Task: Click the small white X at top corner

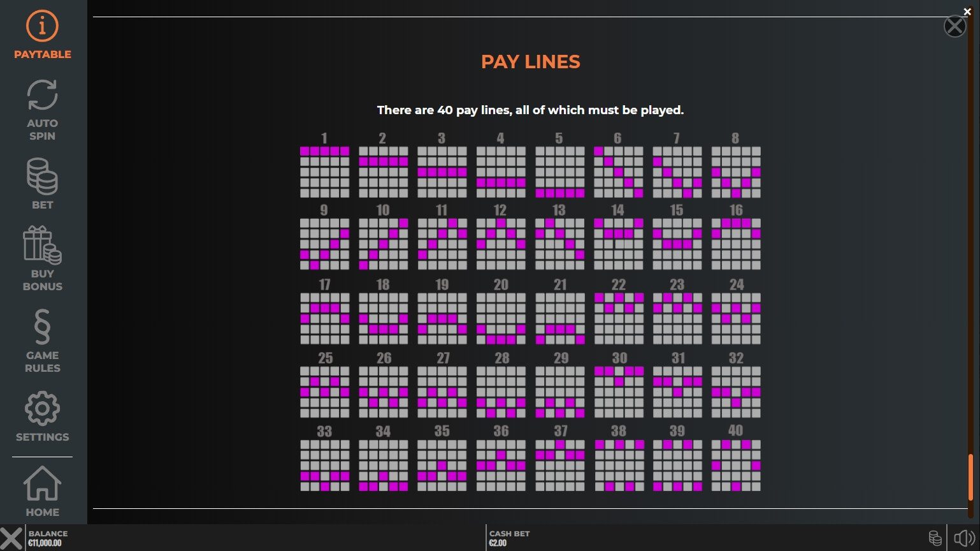Action: (x=967, y=11)
